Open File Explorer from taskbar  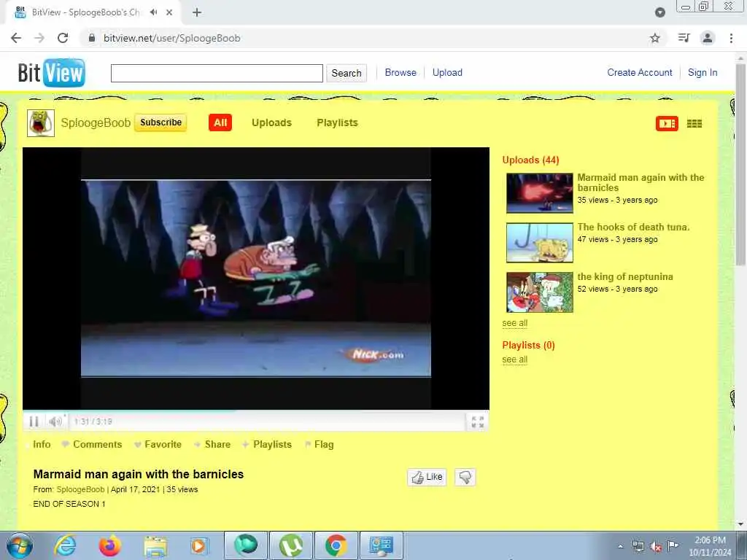tap(155, 545)
